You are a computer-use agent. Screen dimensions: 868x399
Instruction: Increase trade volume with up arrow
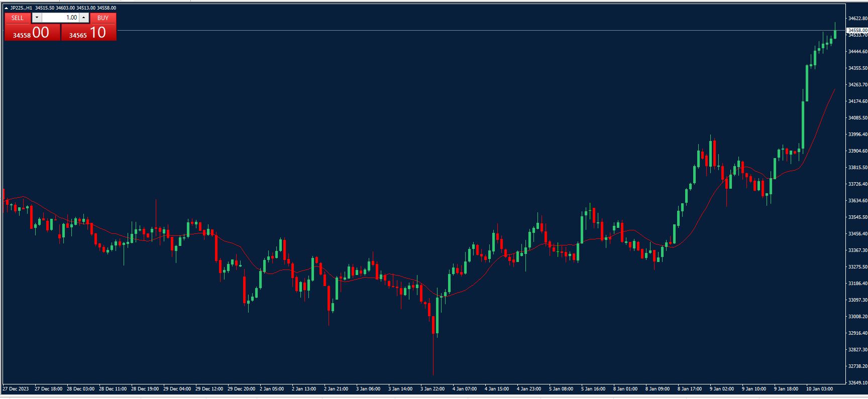click(84, 18)
